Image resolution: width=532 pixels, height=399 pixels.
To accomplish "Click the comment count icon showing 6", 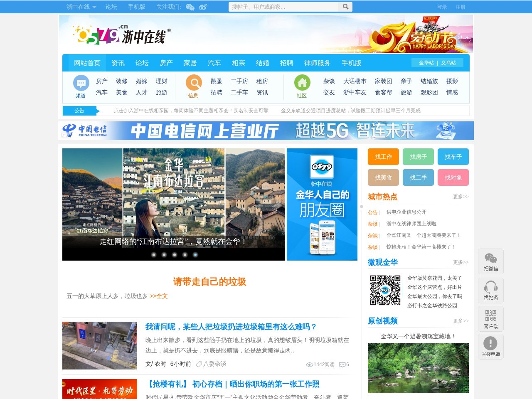I will pyautogui.click(x=342, y=365).
